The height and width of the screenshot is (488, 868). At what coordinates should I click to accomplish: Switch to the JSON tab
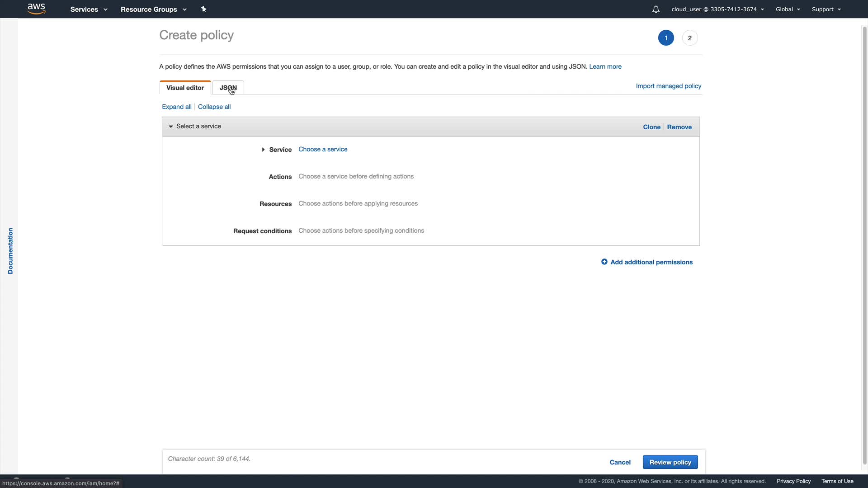click(228, 88)
